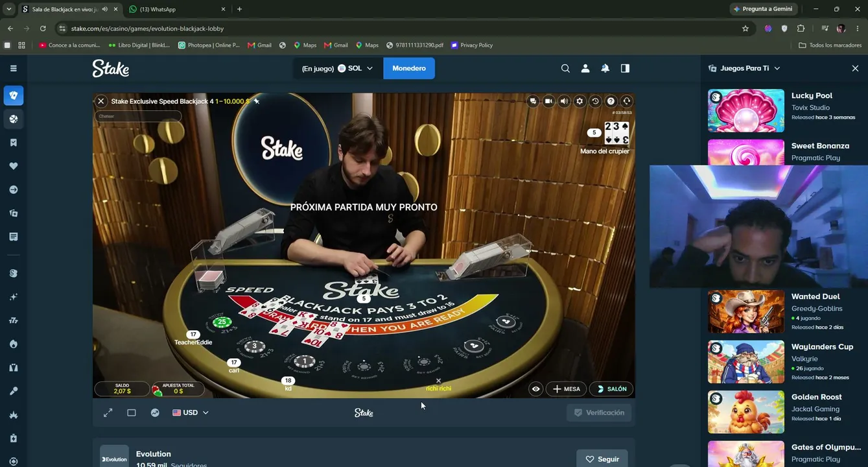The image size is (868, 467).
Task: Open the Stake hamburger menu
Action: (14, 68)
